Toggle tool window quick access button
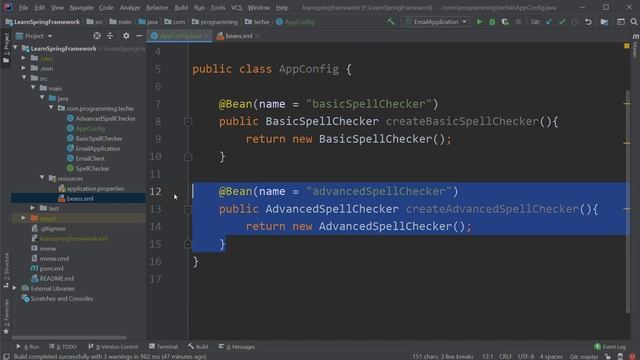Viewport: 640px width, 360px height. point(6,356)
